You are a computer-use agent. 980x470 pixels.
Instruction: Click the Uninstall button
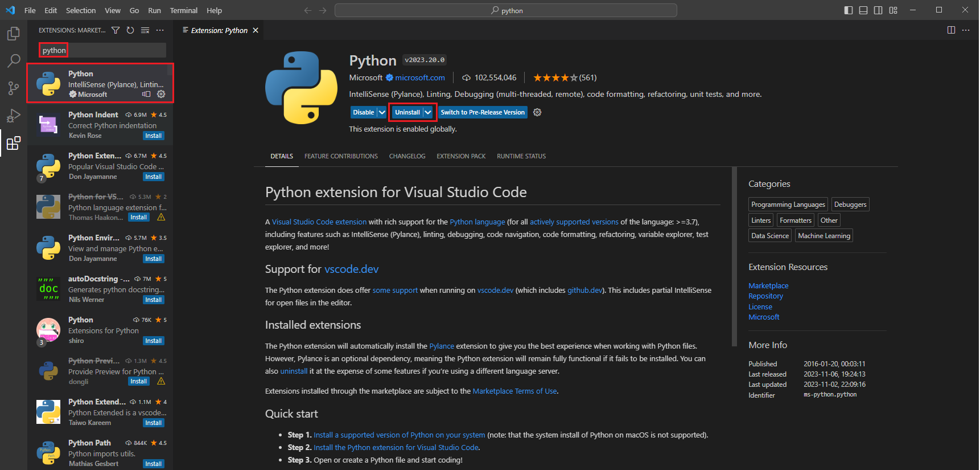coord(407,112)
